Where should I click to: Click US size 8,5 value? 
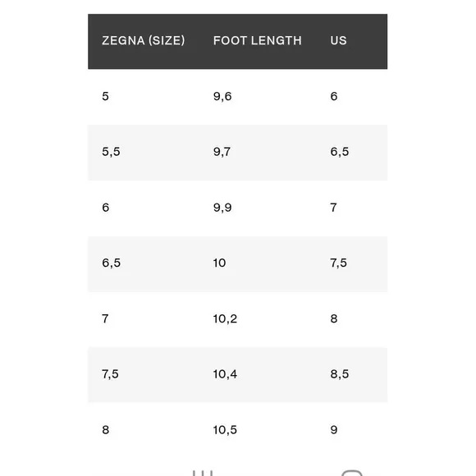340,374
